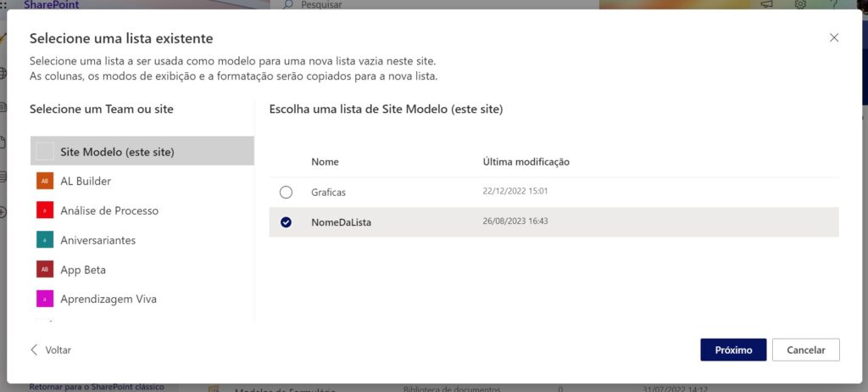Close the dialog with the X icon
Image resolution: width=868 pixels, height=392 pixels.
834,38
